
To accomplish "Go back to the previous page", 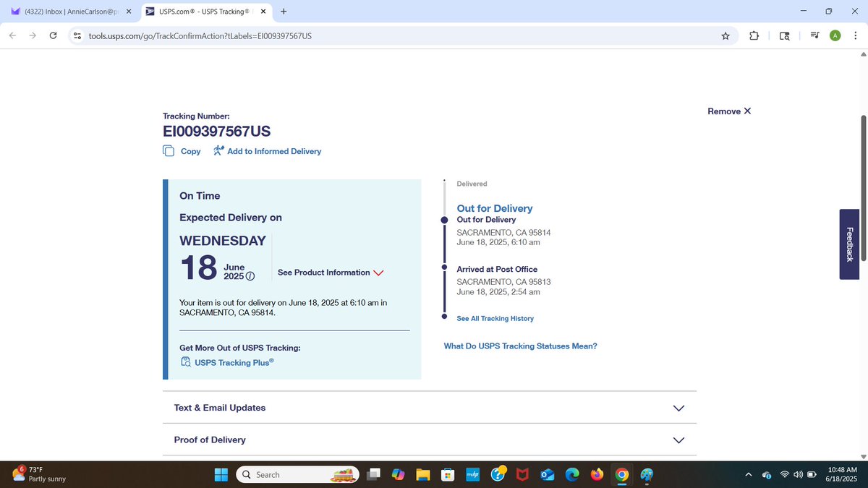I will point(13,36).
